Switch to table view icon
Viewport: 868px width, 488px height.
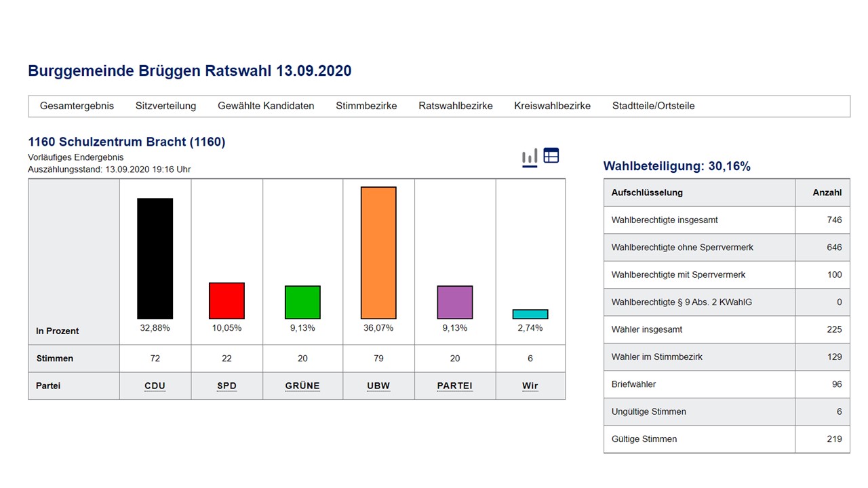551,155
